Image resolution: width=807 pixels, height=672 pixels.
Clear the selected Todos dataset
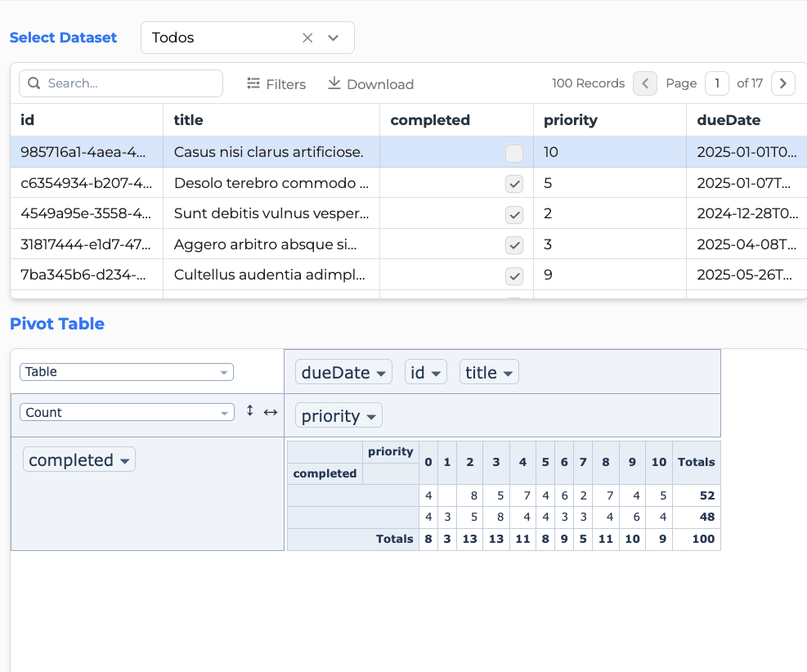tap(307, 38)
